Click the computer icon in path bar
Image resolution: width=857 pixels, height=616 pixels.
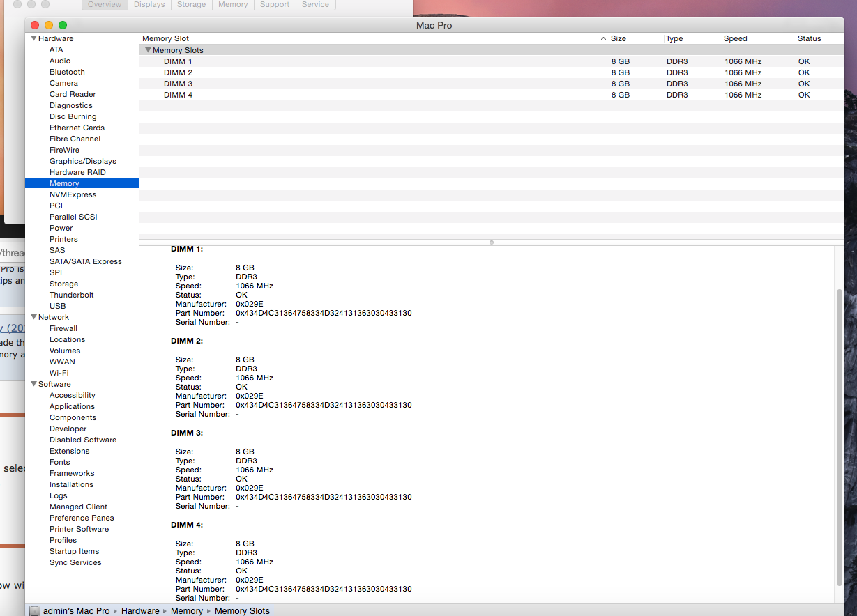[35, 610]
